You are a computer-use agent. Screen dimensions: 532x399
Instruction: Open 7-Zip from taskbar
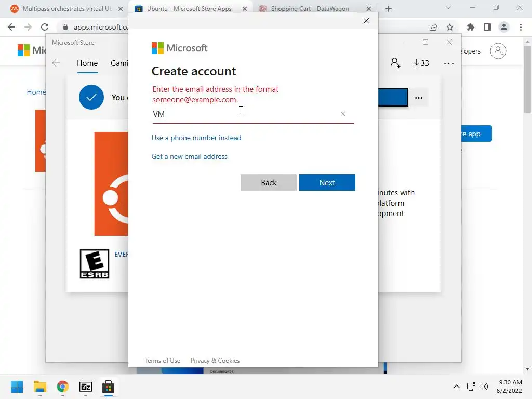point(86,387)
